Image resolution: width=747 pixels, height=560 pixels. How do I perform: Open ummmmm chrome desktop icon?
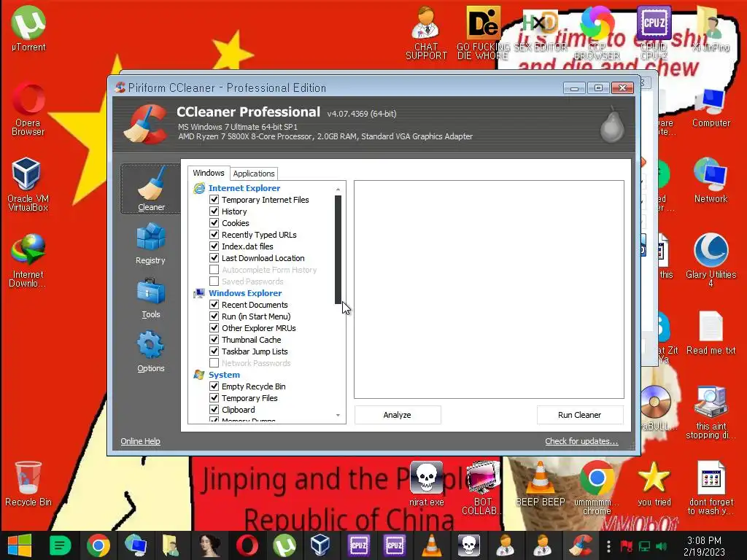pyautogui.click(x=597, y=488)
